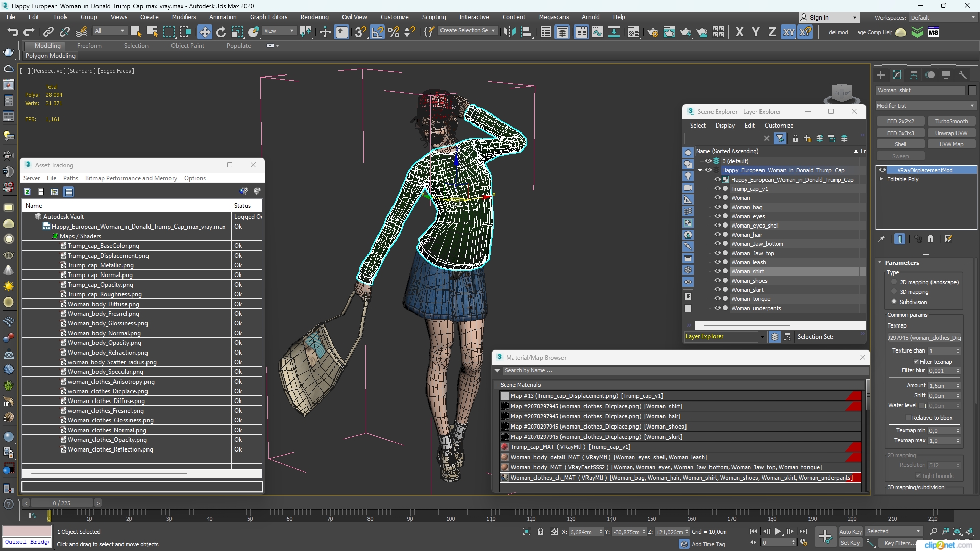This screenshot has width=980, height=551.
Task: Toggle visibility eye of Woman_shirt layer row
Action: [x=717, y=271]
